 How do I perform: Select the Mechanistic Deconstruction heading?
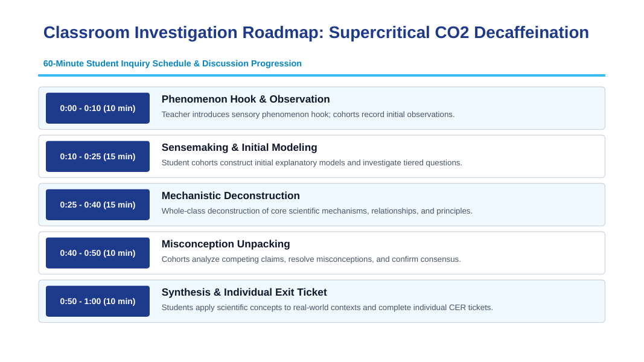(x=231, y=195)
